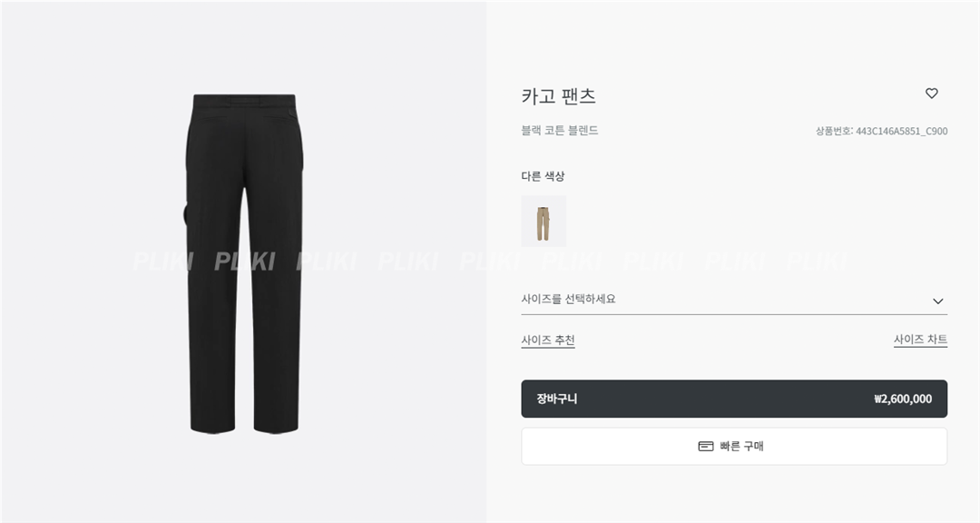Click the 장바구니 add-to-cart button
The width and height of the screenshot is (980, 523).
[x=734, y=399]
